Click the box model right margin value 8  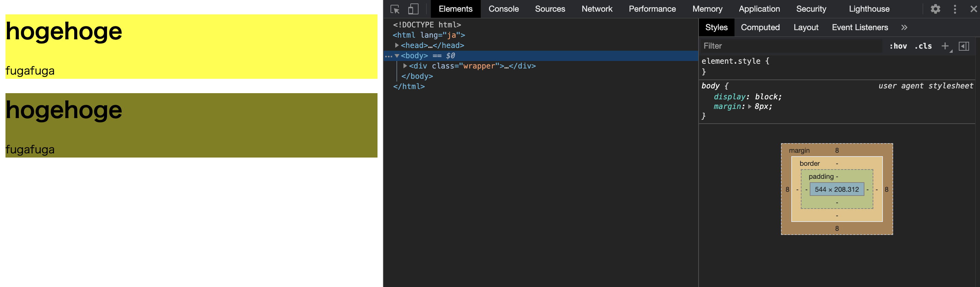coord(886,189)
